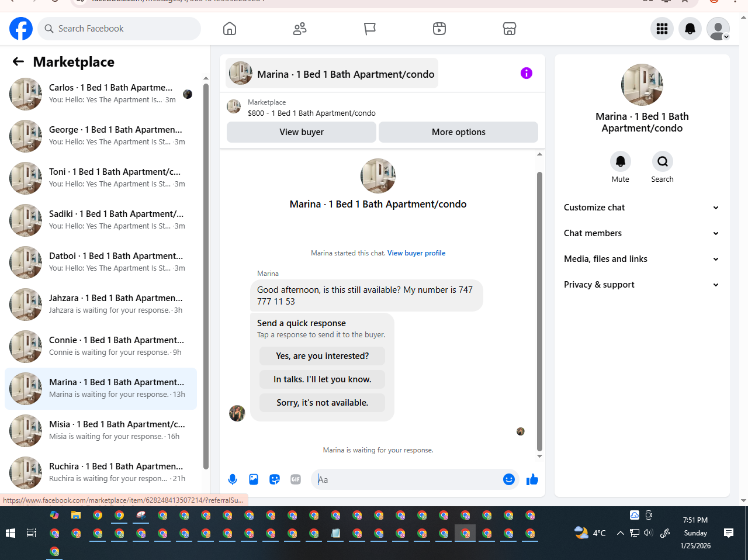Expand Privacy & support section
748x560 pixels.
642,285
